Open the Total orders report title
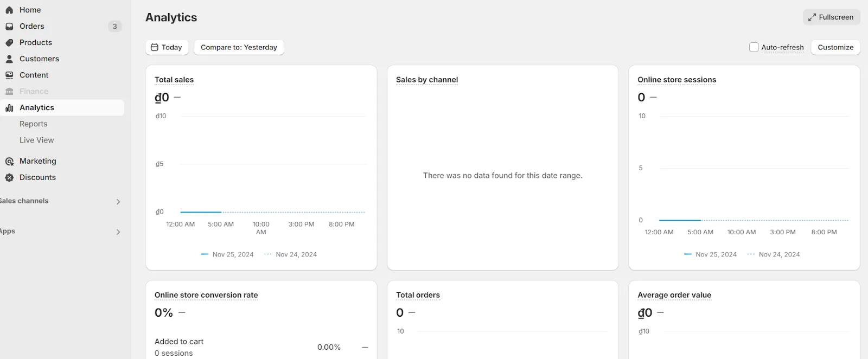This screenshot has width=868, height=359. tap(418, 295)
